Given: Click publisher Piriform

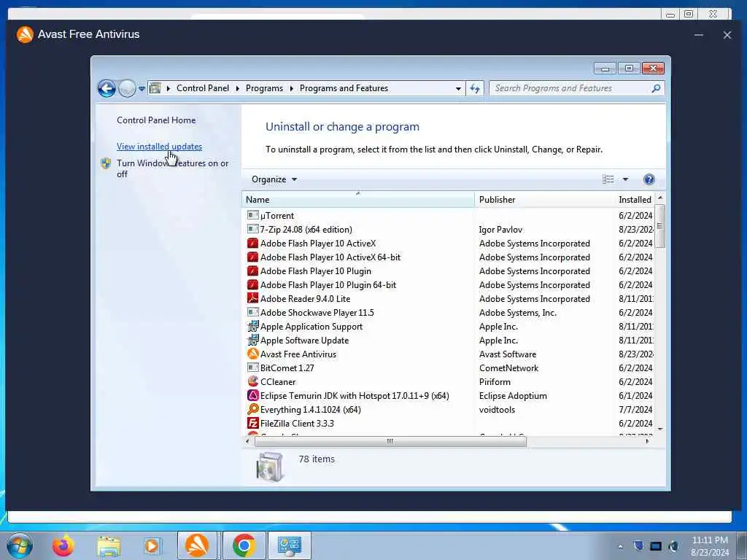Looking at the screenshot, I should point(495,382).
